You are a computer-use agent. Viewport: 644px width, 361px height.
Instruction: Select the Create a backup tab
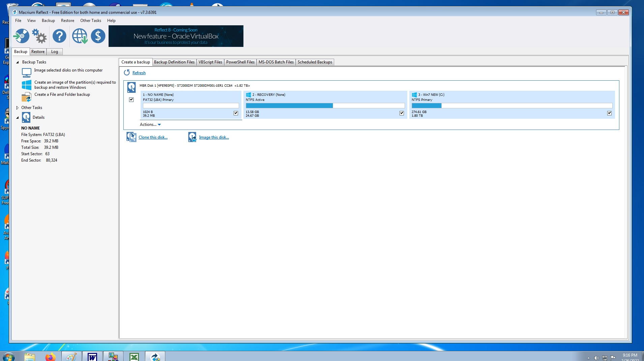pyautogui.click(x=136, y=62)
